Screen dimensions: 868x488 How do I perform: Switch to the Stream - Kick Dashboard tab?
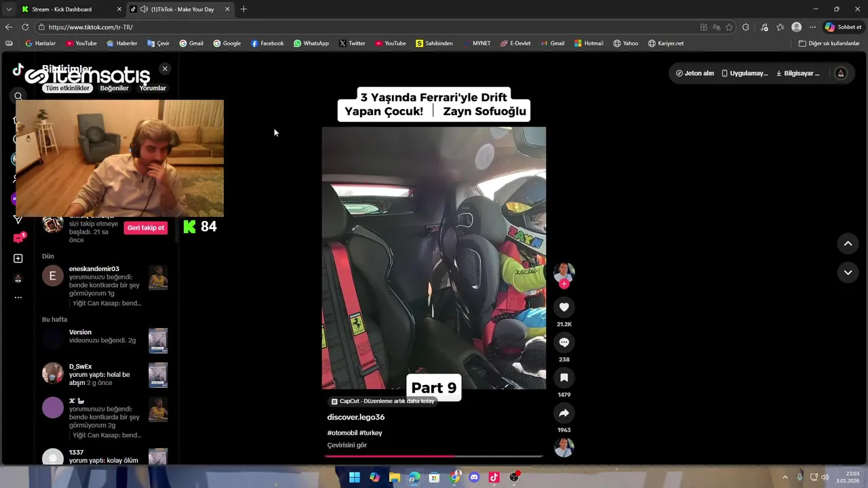(71, 9)
